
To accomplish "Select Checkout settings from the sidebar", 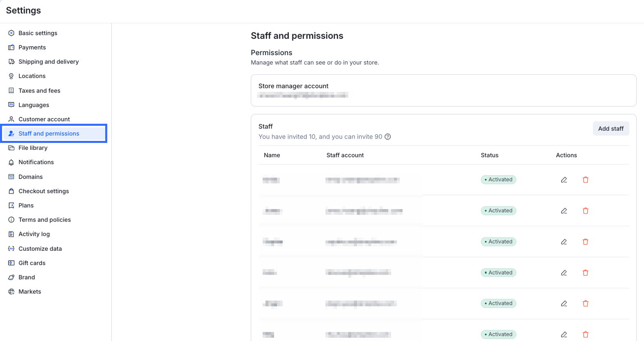I will tap(44, 191).
